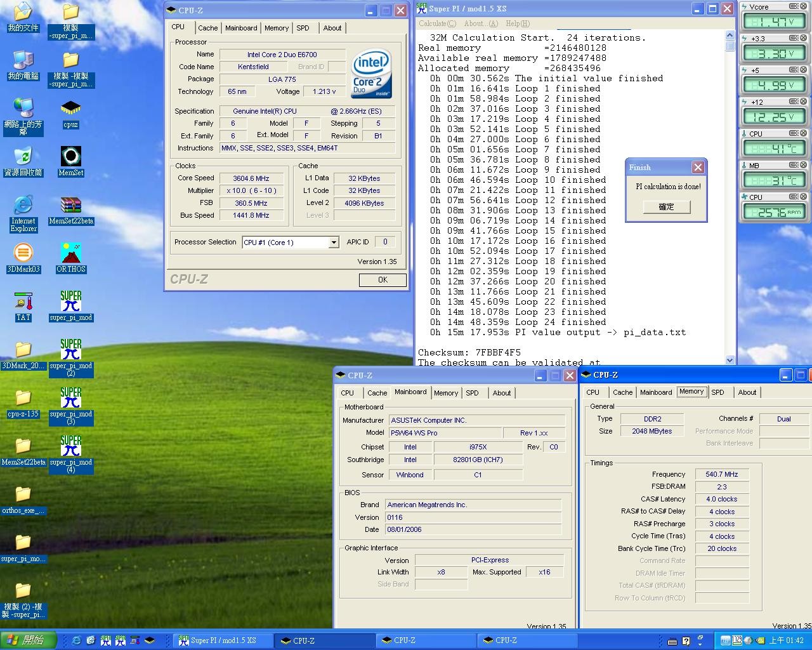Select the super_pi_mod (4) desktop icon
Screen dimensions: 812x650
(70, 455)
